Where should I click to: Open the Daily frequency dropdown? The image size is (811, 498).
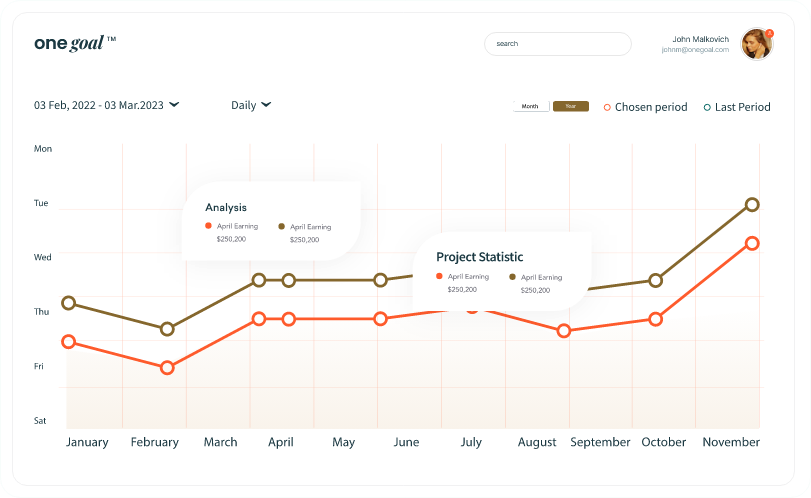coord(251,105)
